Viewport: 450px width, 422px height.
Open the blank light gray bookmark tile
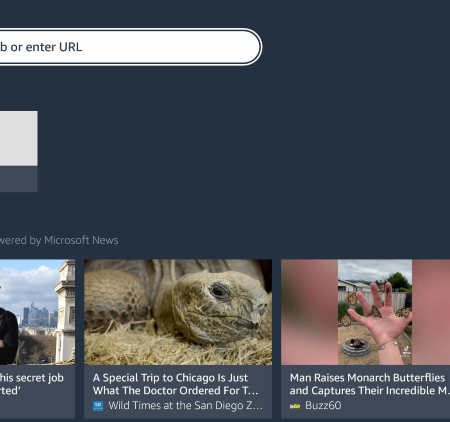[19, 138]
